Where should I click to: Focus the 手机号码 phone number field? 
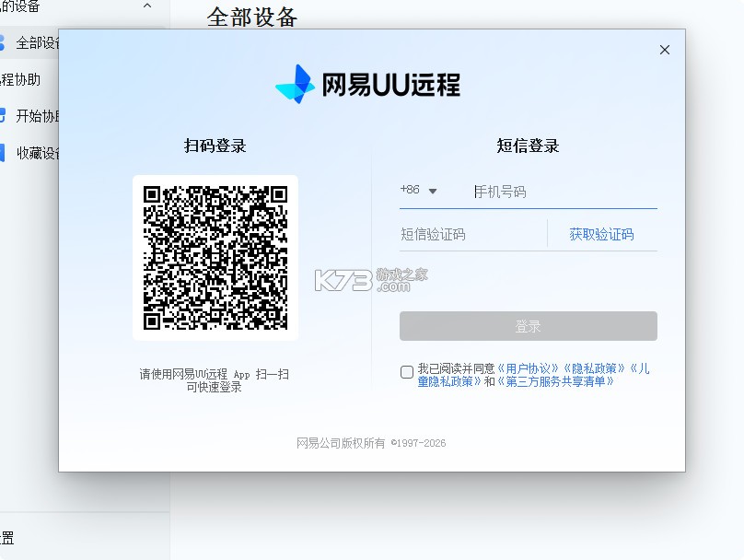564,192
